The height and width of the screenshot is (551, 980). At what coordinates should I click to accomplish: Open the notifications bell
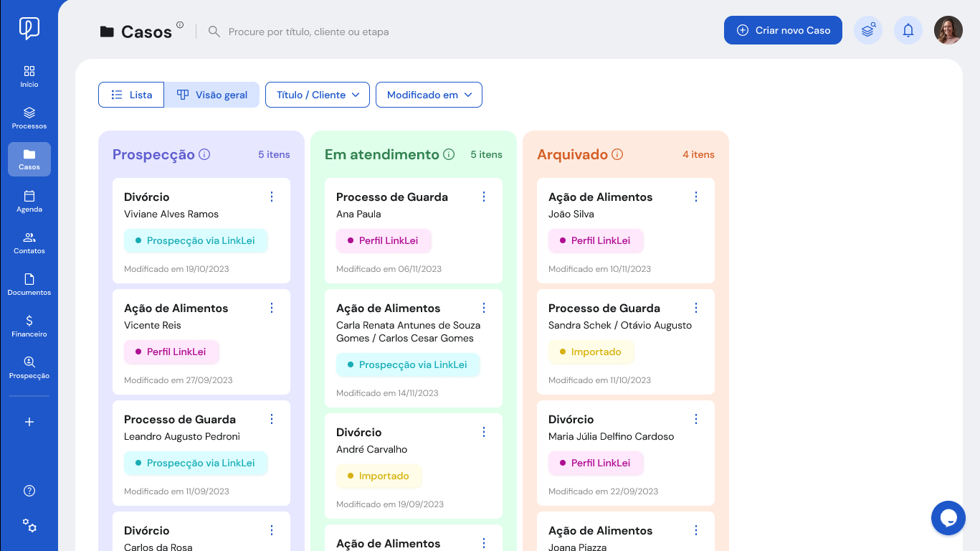[x=908, y=30]
